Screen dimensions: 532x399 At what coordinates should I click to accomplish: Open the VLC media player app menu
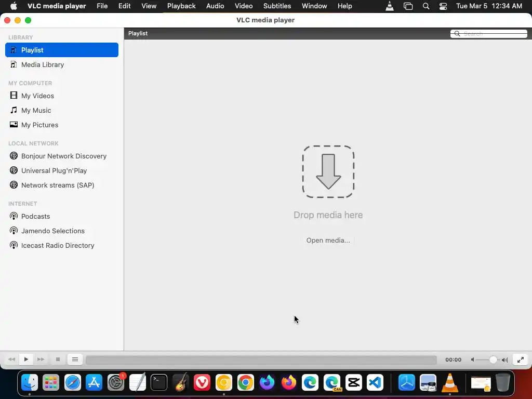pyautogui.click(x=57, y=6)
